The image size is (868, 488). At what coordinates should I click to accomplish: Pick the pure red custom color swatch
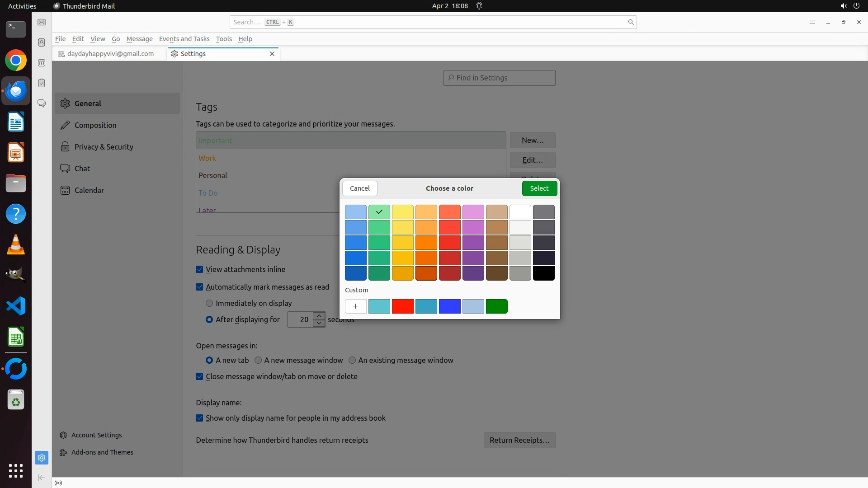pyautogui.click(x=402, y=306)
